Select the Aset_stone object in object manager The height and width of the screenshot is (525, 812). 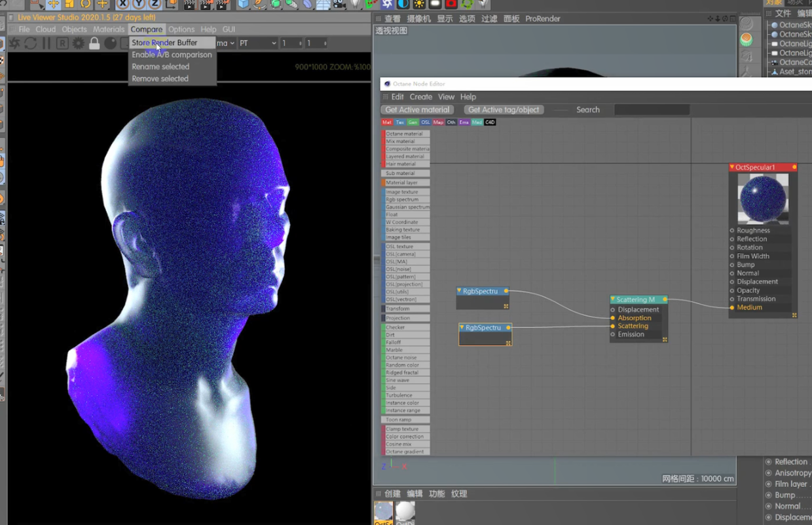[792, 71]
